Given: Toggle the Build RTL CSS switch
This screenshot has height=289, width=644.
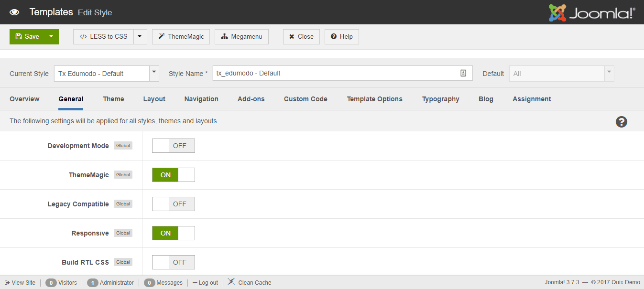Looking at the screenshot, I should pos(173,262).
